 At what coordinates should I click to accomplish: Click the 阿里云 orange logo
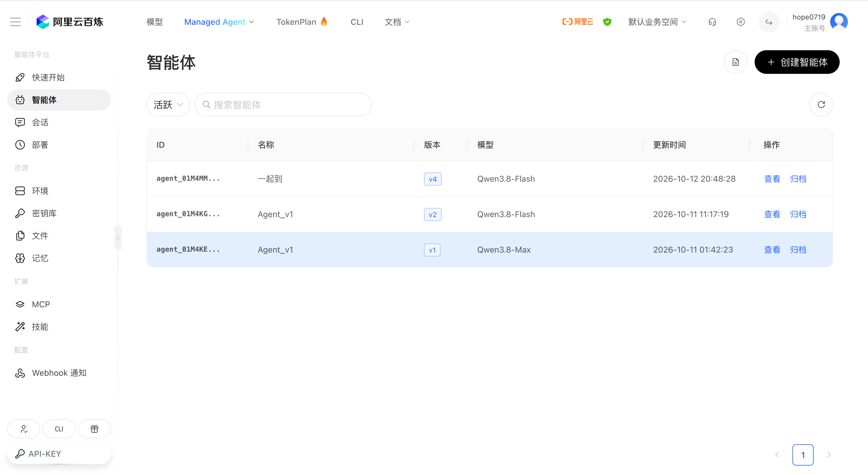click(x=578, y=22)
